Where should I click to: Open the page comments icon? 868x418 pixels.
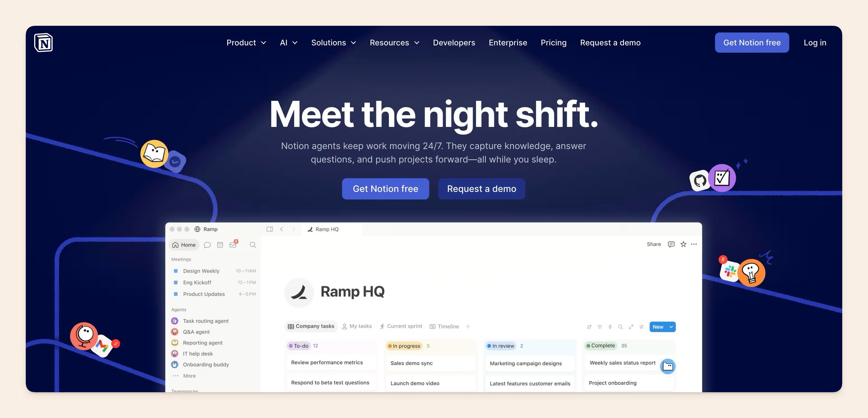pyautogui.click(x=671, y=244)
